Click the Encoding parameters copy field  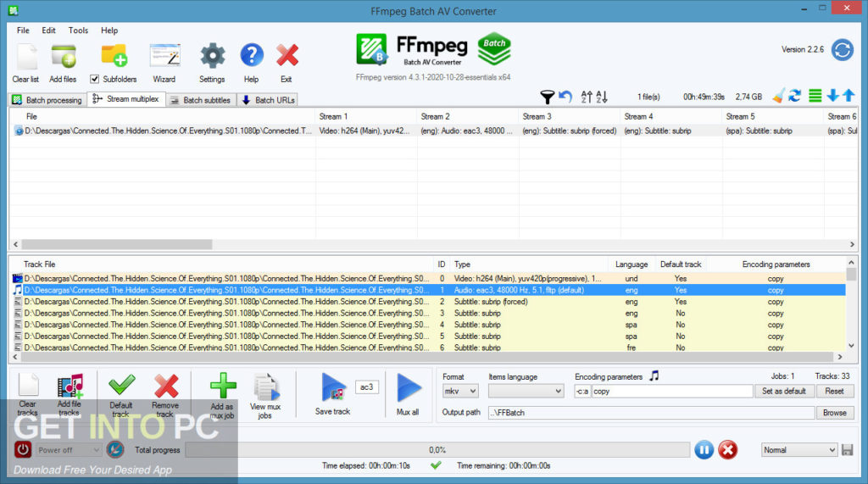(x=672, y=391)
